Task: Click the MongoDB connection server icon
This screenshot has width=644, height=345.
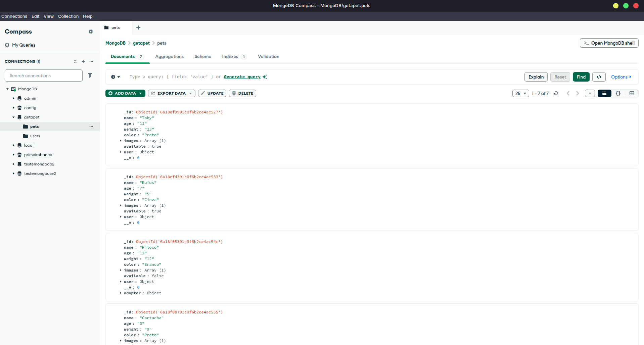Action: tap(13, 89)
